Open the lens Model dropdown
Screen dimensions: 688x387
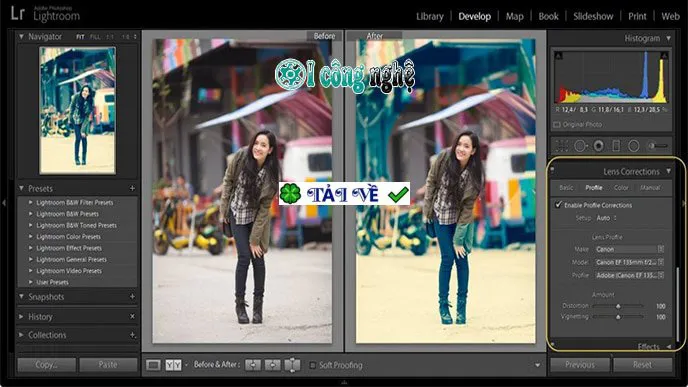point(629,262)
